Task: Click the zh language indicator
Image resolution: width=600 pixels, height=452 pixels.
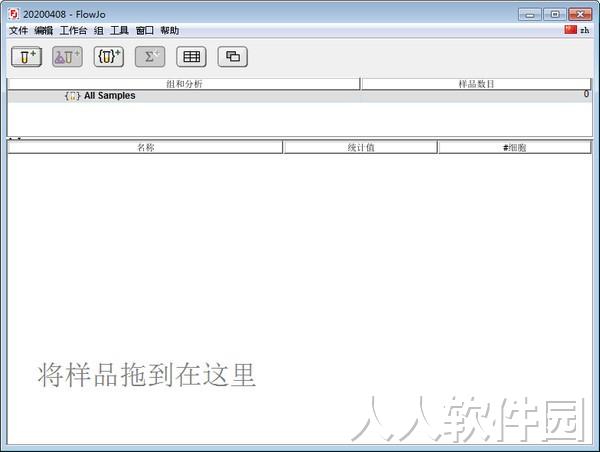Action: [584, 30]
